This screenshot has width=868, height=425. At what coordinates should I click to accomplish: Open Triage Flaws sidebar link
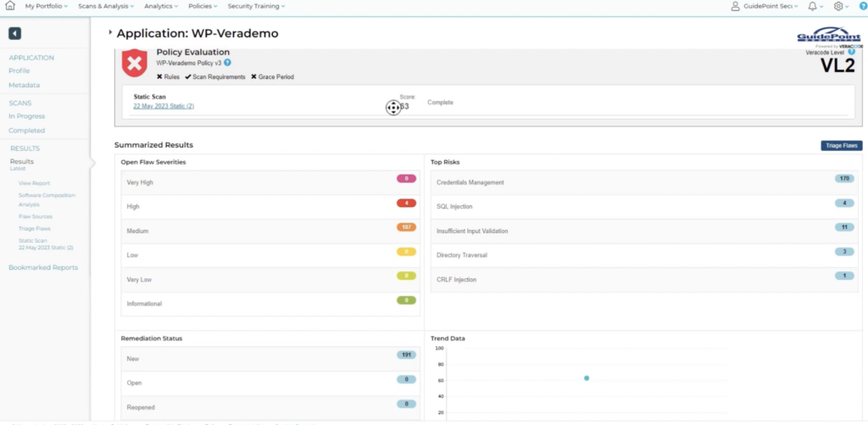pyautogui.click(x=34, y=229)
